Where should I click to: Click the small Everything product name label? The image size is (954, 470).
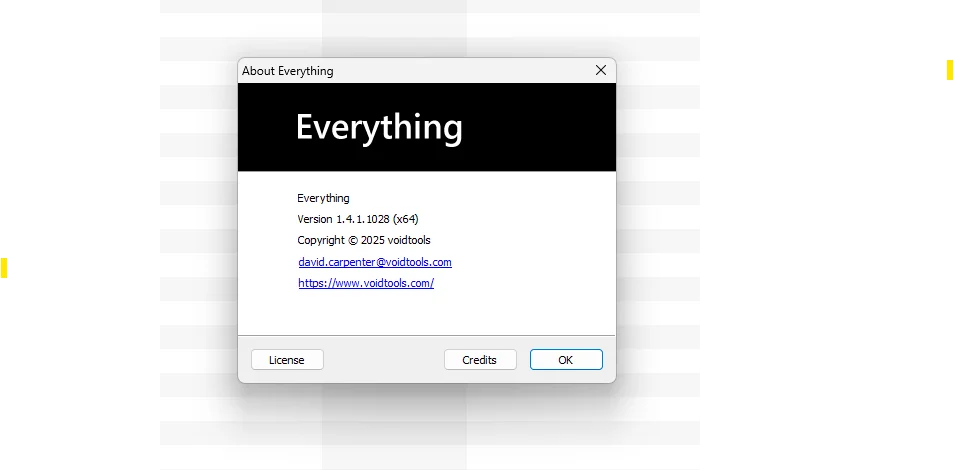point(323,198)
